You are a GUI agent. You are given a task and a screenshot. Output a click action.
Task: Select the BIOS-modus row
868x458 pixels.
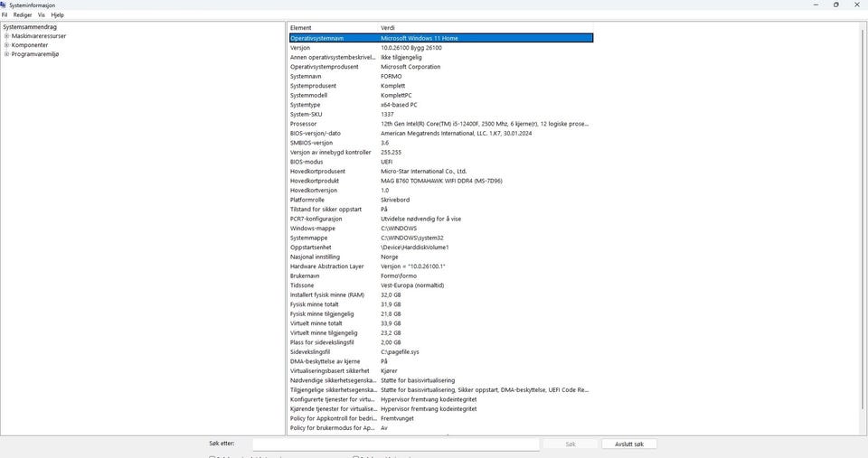(x=440, y=162)
